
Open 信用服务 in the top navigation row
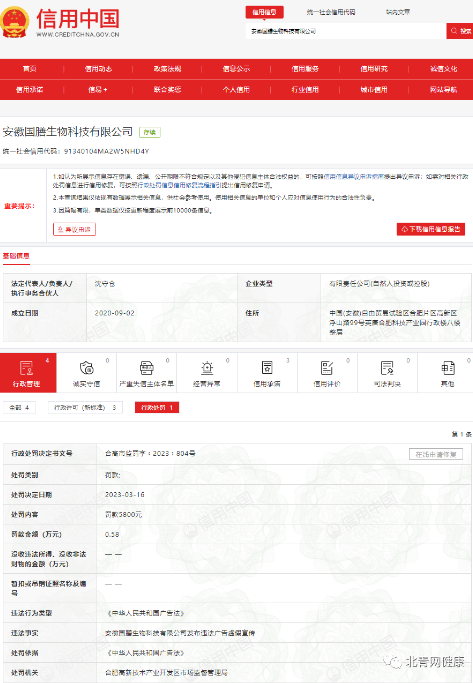tap(305, 69)
